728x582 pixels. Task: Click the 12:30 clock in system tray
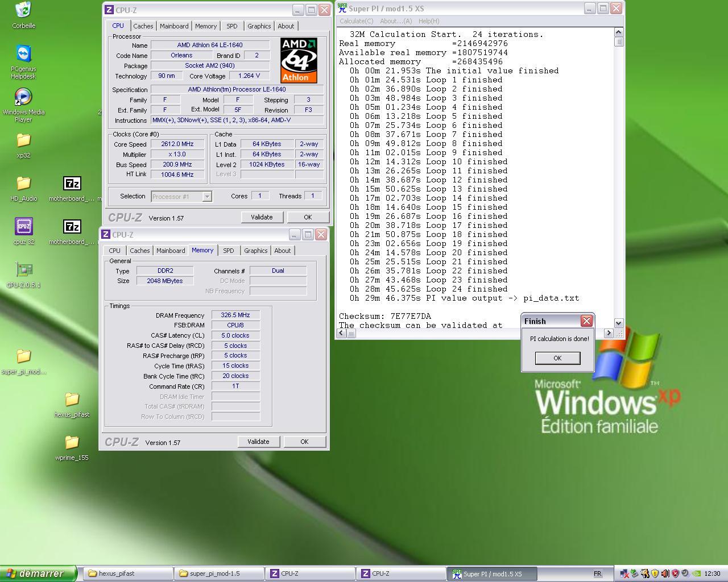pos(713,573)
